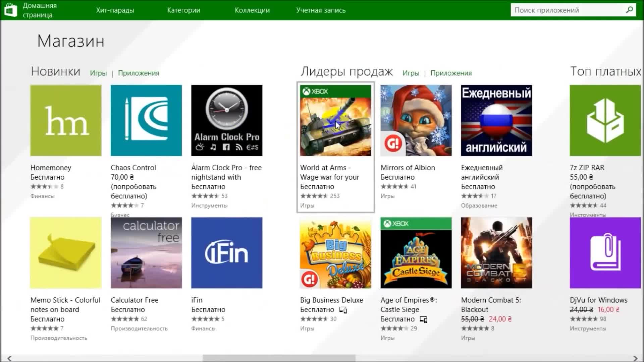
Task: Click DjVu for Windows title text
Action: pyautogui.click(x=599, y=300)
